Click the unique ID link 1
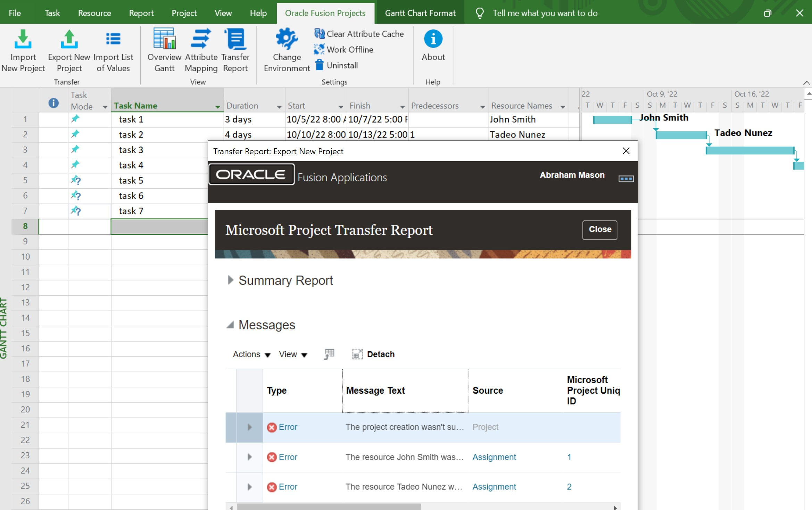 pyautogui.click(x=569, y=457)
